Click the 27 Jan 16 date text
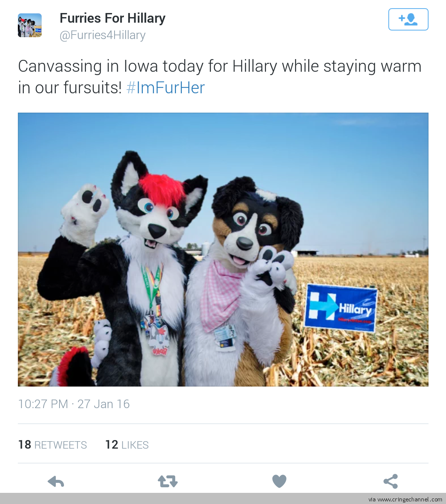Image resolution: width=446 pixels, height=504 pixels. click(103, 404)
